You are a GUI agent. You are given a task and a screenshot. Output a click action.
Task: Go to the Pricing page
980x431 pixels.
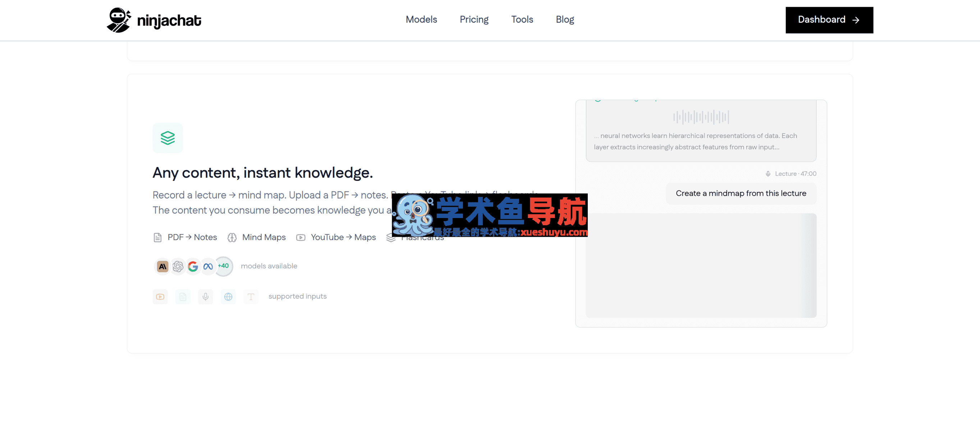[x=473, y=19]
